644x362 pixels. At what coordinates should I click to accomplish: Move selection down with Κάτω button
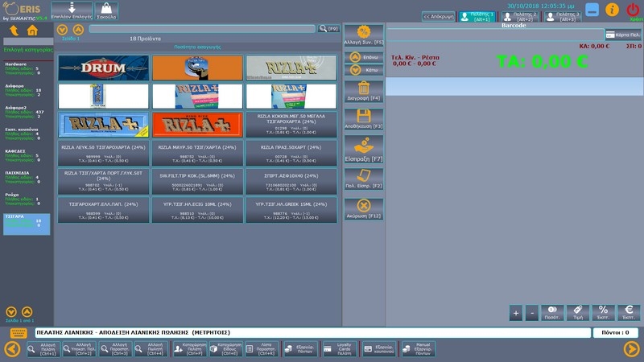[x=364, y=70]
